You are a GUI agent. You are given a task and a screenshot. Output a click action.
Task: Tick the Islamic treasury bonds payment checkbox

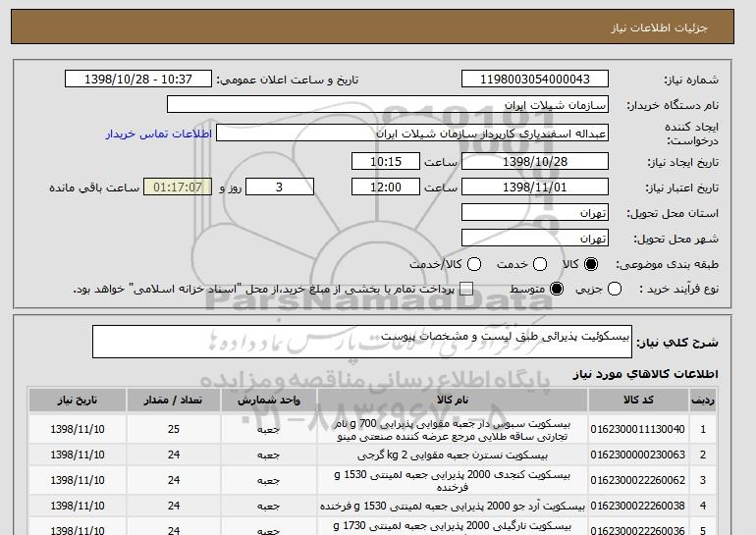[466, 289]
